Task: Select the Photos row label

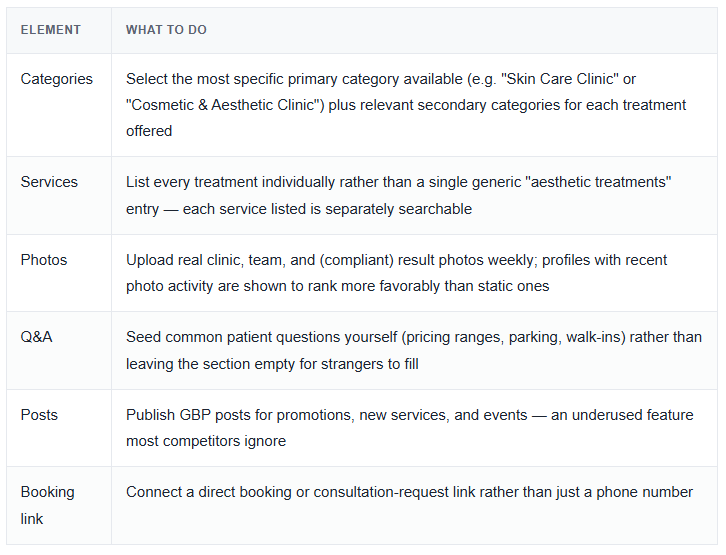Action: pyautogui.click(x=44, y=260)
